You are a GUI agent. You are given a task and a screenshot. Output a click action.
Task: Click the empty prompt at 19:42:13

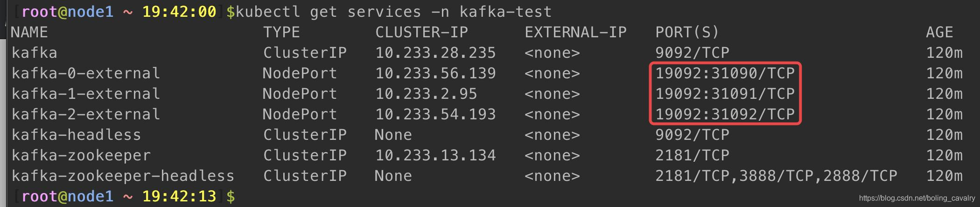click(231, 196)
